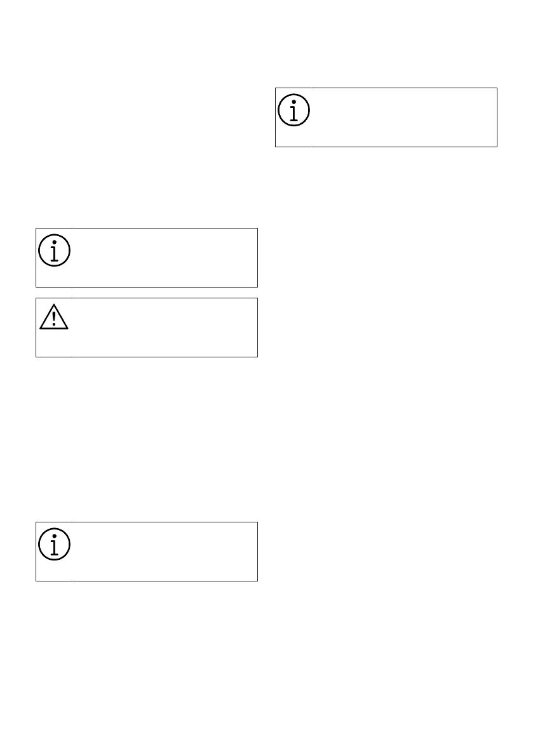Click the gap between the info and warning boxes

[146, 293]
